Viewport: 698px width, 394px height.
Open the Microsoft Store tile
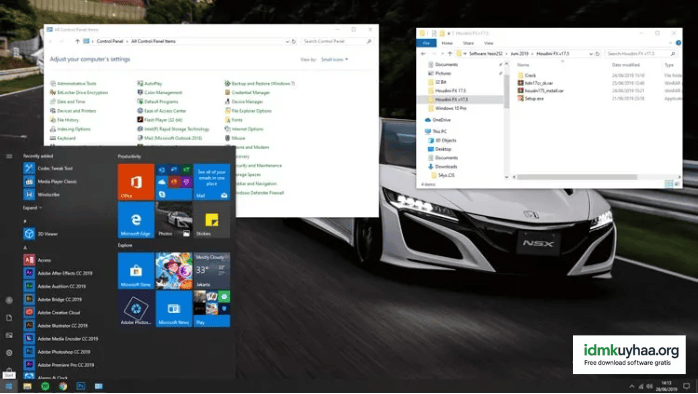pyautogui.click(x=136, y=270)
